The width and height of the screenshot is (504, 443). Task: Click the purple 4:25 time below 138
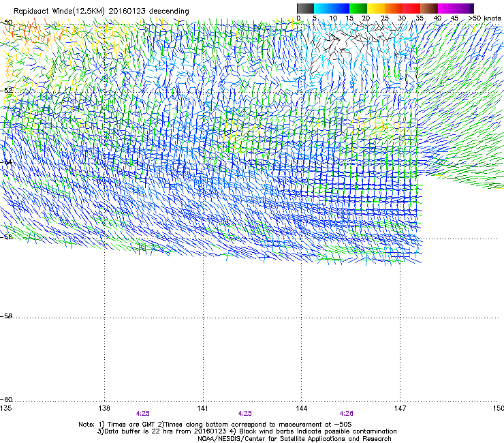143,414
